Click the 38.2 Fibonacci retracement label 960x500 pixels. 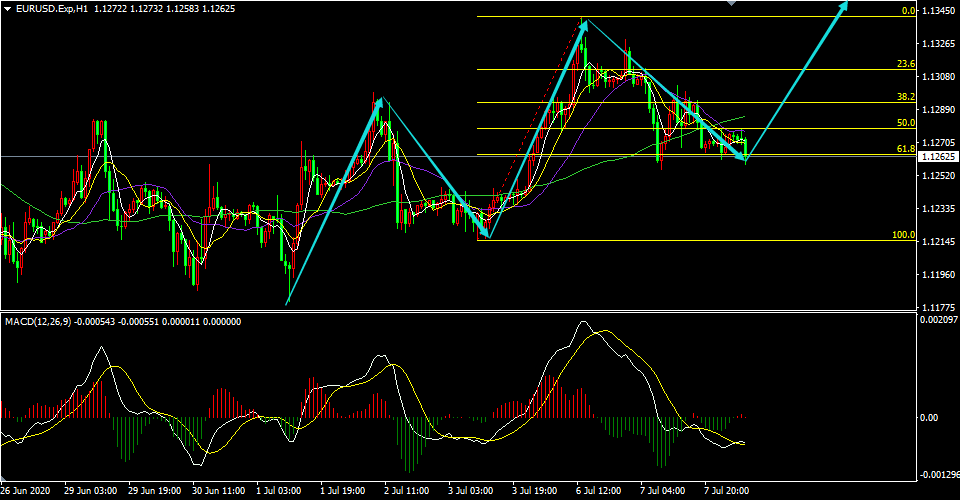click(906, 97)
